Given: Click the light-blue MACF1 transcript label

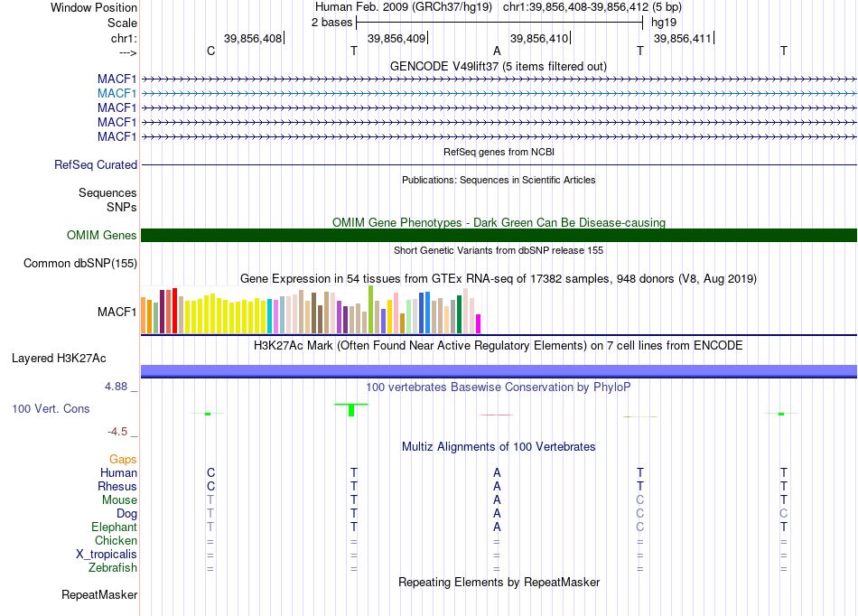Looking at the screenshot, I should point(117,94).
